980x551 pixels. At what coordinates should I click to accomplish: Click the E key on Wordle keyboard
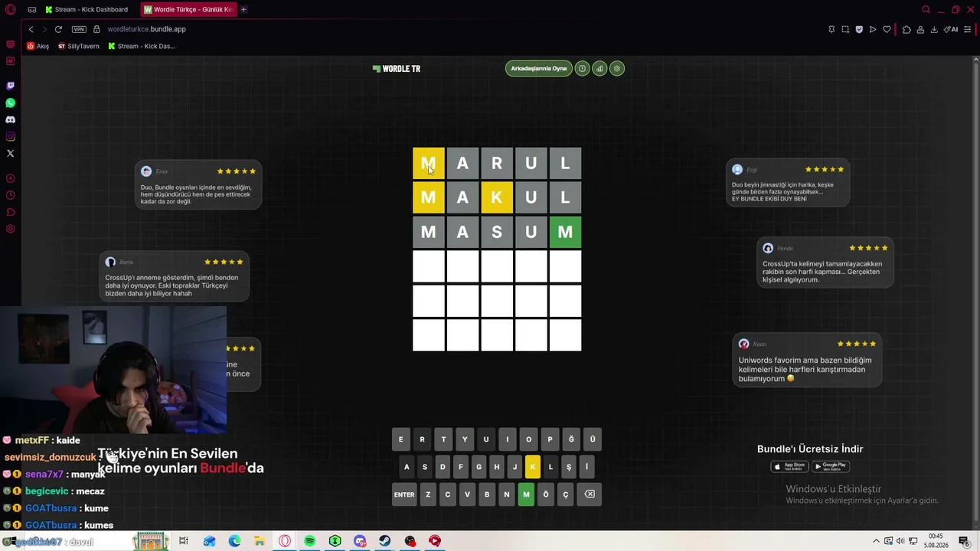click(x=400, y=439)
